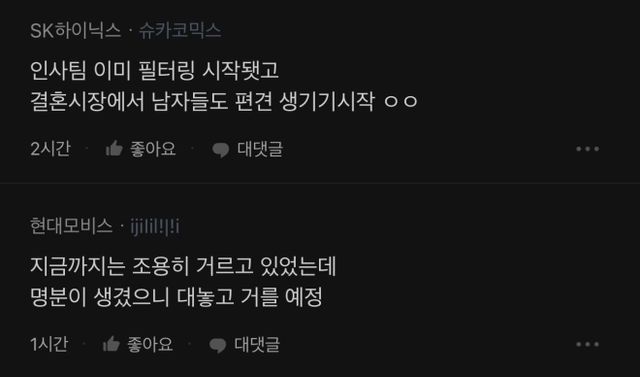Image resolution: width=640 pixels, height=377 pixels.
Task: Tap 좋아요 label next to 2시간
Action: click(x=153, y=149)
